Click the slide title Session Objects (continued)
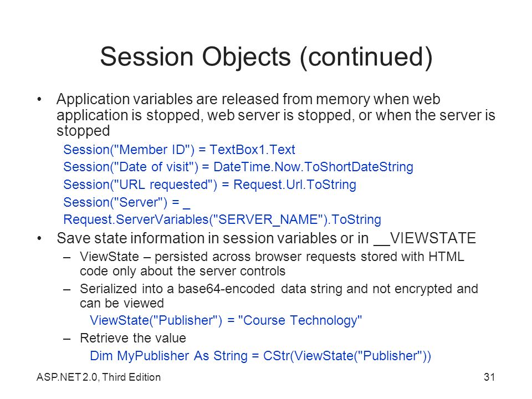 point(266,57)
